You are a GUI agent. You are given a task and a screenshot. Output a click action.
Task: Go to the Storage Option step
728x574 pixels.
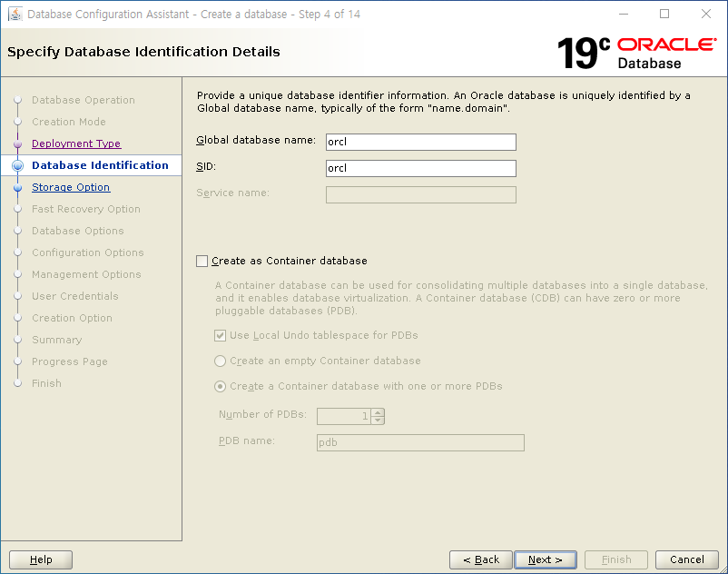point(71,187)
